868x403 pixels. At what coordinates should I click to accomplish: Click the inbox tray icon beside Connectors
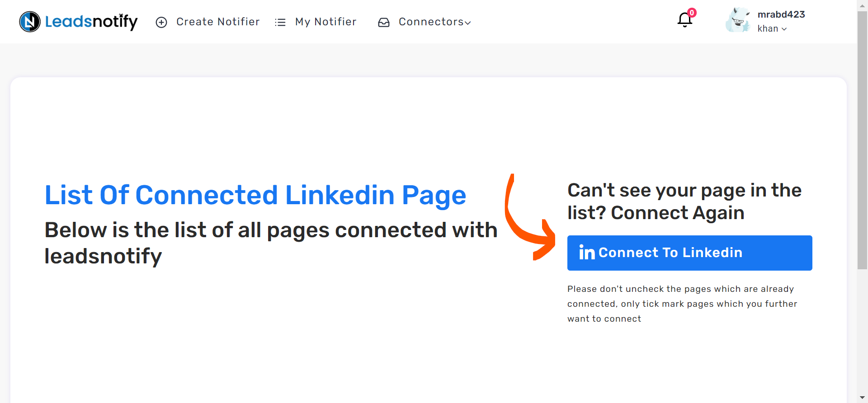(384, 22)
